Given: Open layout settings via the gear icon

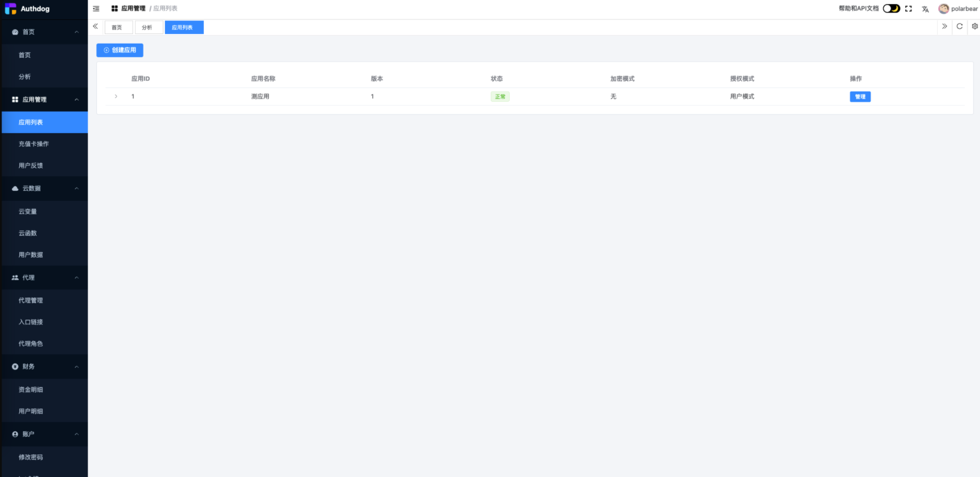Looking at the screenshot, I should coord(974,26).
